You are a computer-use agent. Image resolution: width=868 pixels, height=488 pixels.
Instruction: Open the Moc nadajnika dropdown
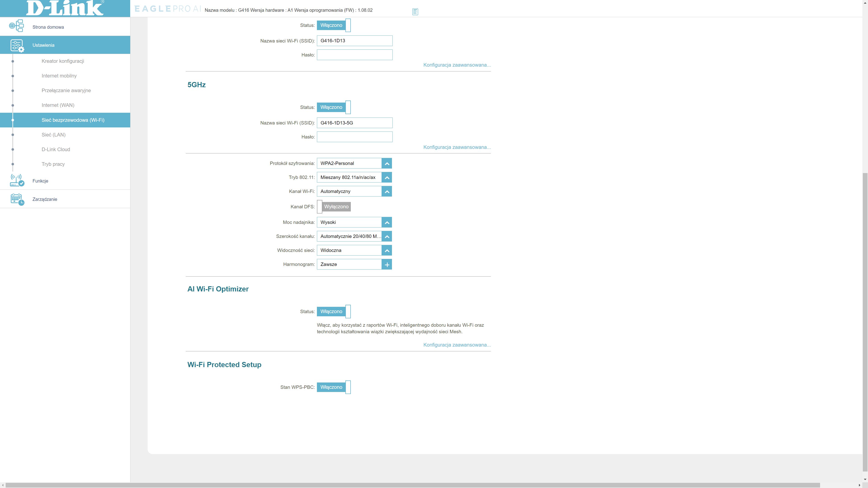click(x=354, y=223)
